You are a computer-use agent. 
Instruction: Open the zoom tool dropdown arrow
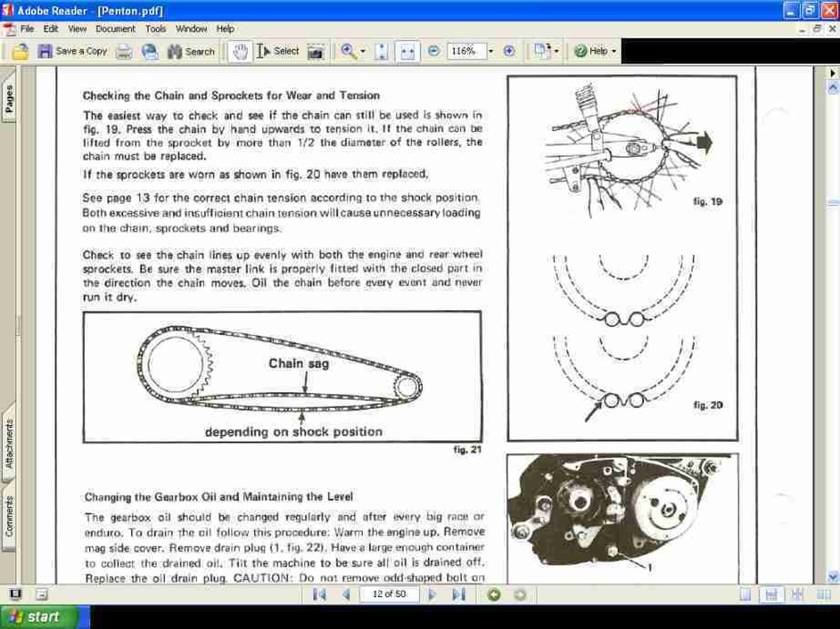(x=363, y=51)
